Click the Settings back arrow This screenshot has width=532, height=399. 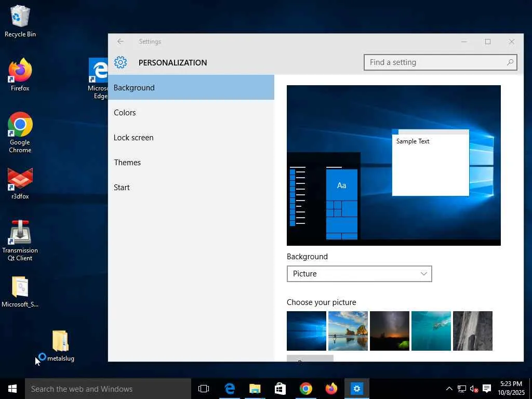click(121, 42)
